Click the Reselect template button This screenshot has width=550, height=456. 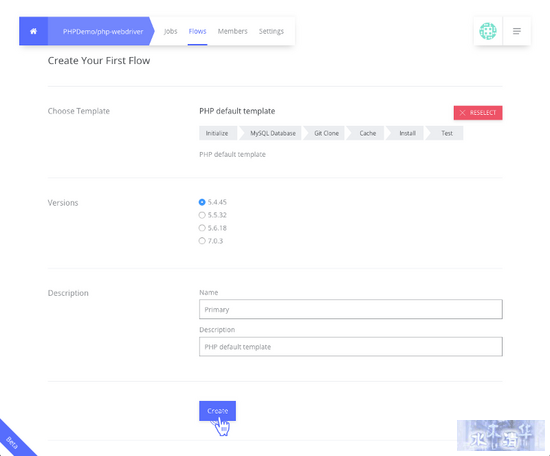point(478,113)
